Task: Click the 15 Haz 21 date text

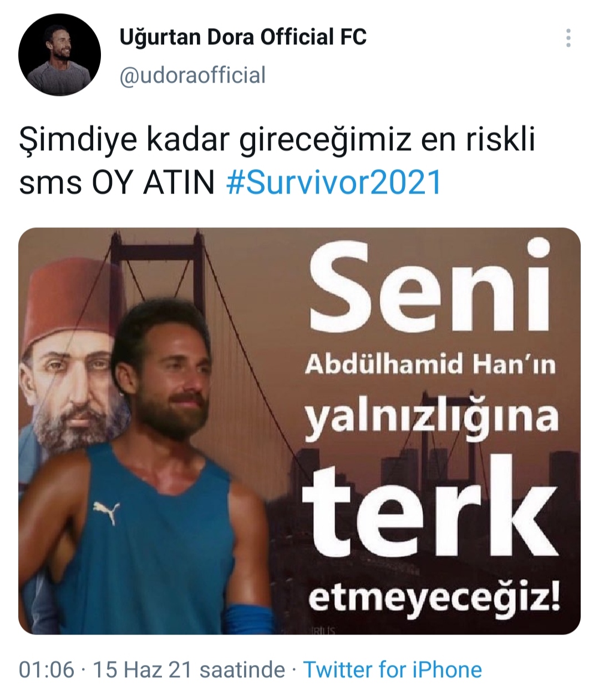Action: pos(142,669)
